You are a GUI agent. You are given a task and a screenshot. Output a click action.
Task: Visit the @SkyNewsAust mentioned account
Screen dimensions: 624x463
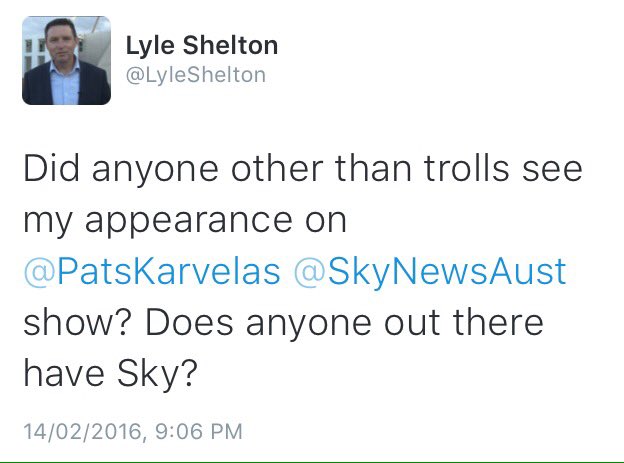tap(430, 273)
